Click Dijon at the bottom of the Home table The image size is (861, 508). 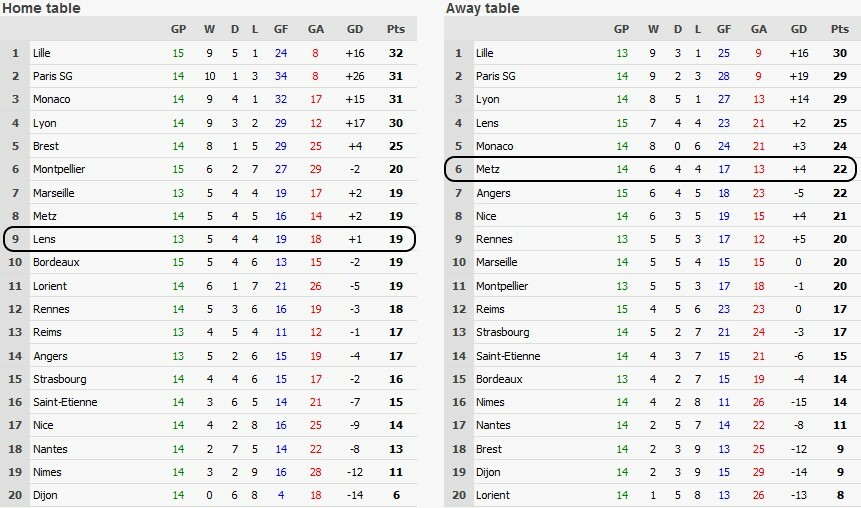pyautogui.click(x=43, y=495)
